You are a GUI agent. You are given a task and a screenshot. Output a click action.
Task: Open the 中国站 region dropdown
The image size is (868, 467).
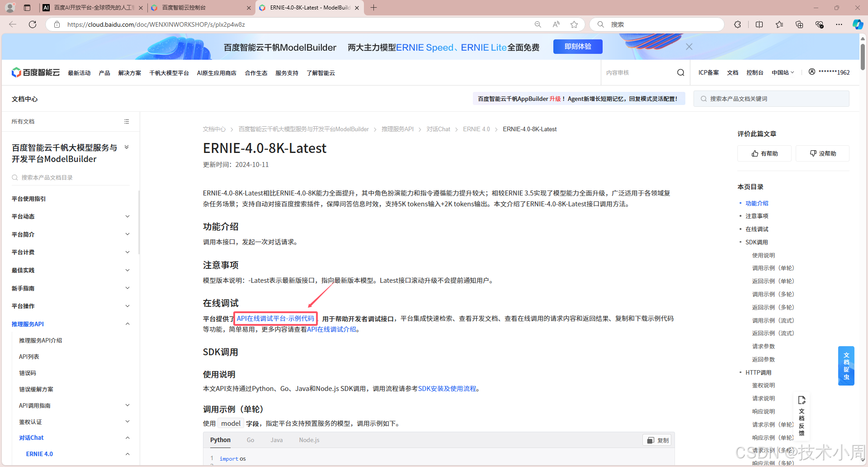pos(783,72)
